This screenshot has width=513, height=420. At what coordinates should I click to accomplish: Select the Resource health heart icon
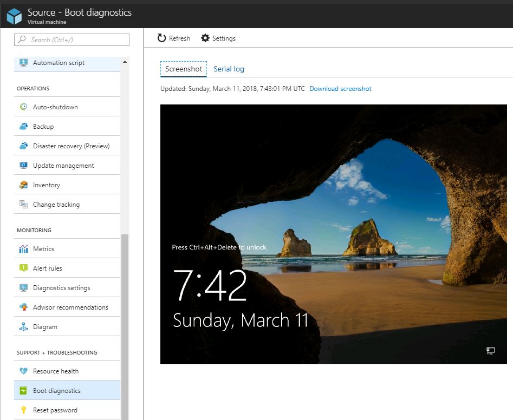click(24, 371)
